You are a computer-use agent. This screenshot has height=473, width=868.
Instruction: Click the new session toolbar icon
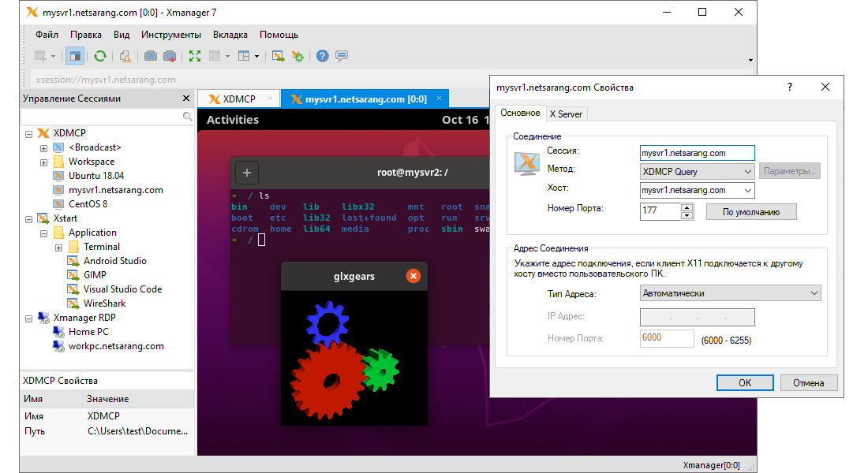tap(40, 56)
